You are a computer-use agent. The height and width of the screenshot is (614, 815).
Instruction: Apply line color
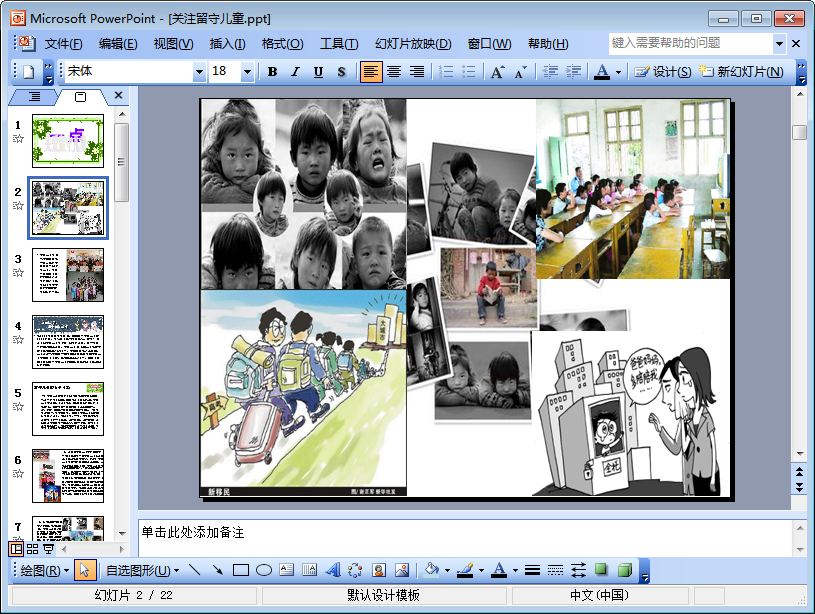pyautogui.click(x=465, y=570)
